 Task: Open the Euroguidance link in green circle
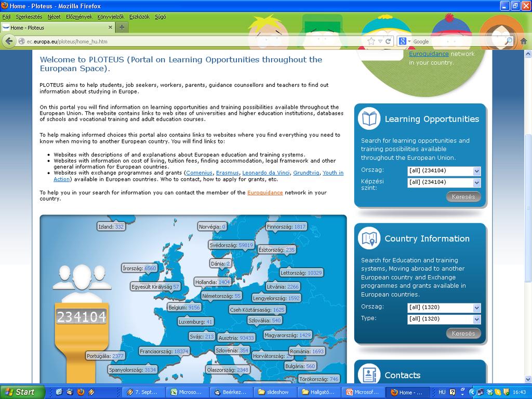pyautogui.click(x=429, y=54)
